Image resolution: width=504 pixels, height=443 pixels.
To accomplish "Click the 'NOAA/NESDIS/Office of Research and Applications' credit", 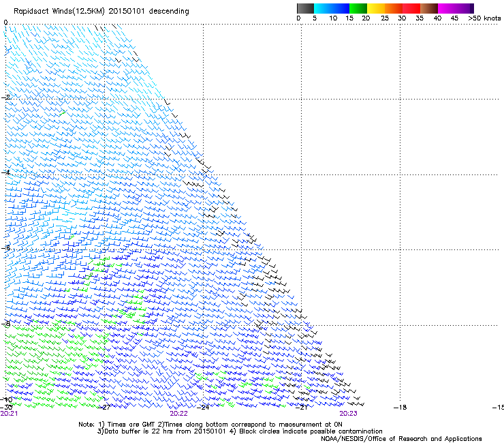I will coord(401,439).
